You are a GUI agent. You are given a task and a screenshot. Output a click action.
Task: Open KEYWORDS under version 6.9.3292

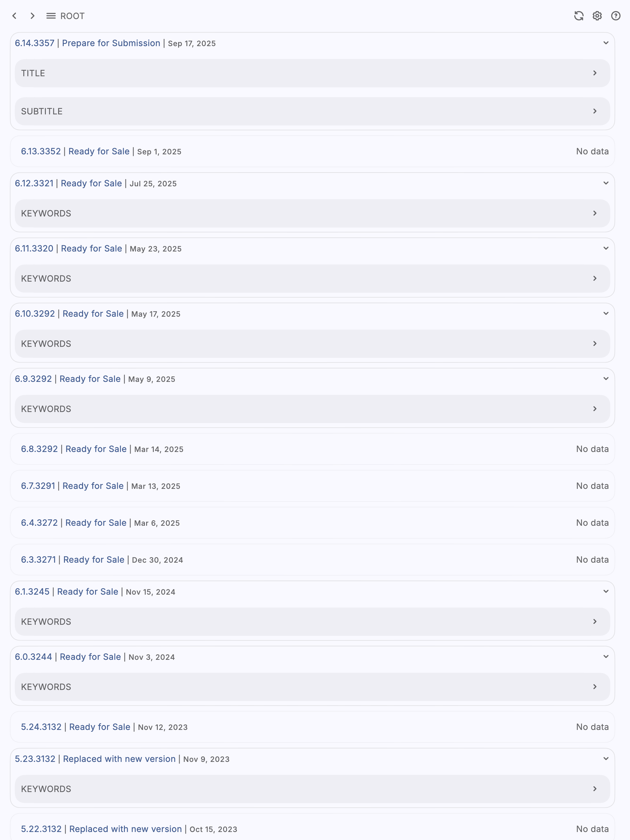pos(312,409)
